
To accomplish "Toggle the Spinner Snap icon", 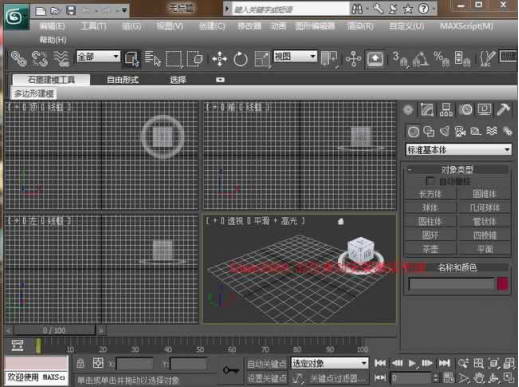I will click(x=462, y=59).
